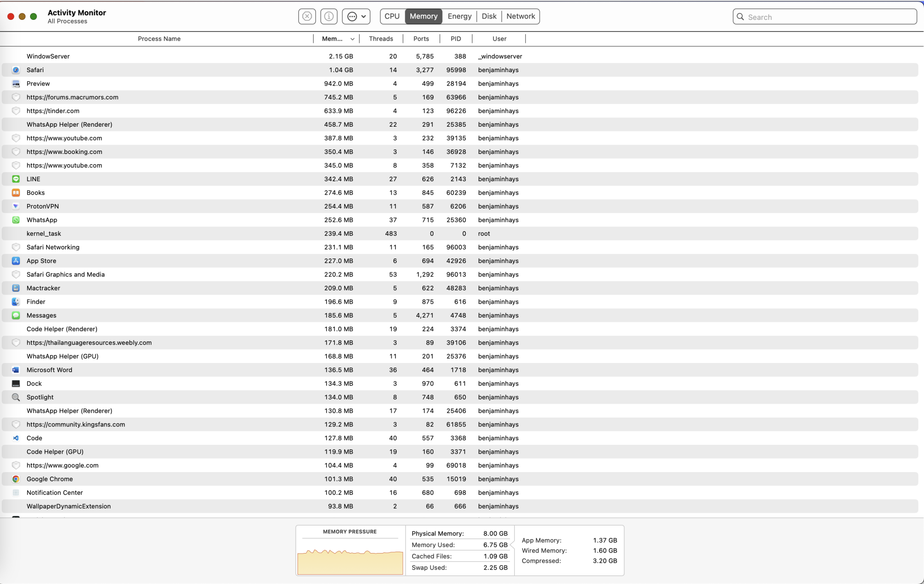Sort by the PID column header
This screenshot has width=924, height=584.
[456, 39]
